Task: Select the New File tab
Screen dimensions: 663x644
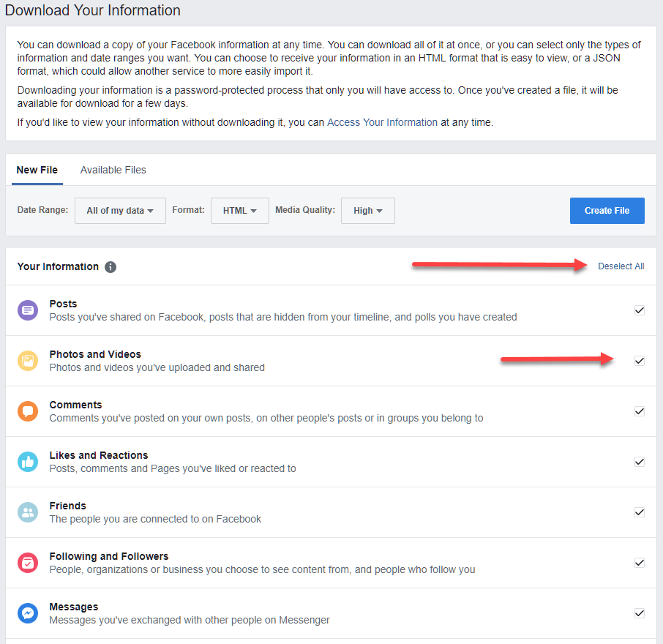Action: tap(37, 170)
